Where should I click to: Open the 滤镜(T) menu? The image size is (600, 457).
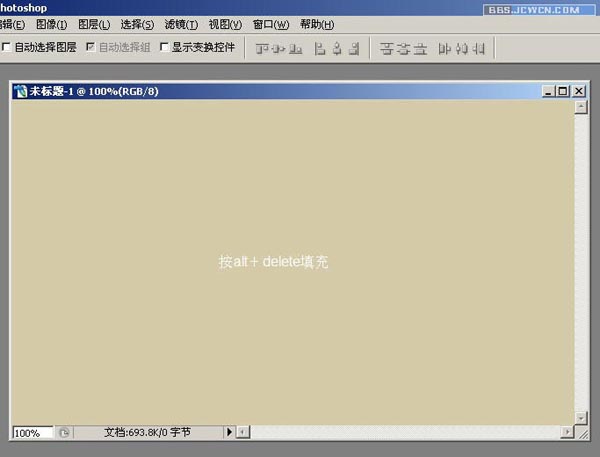[x=181, y=24]
